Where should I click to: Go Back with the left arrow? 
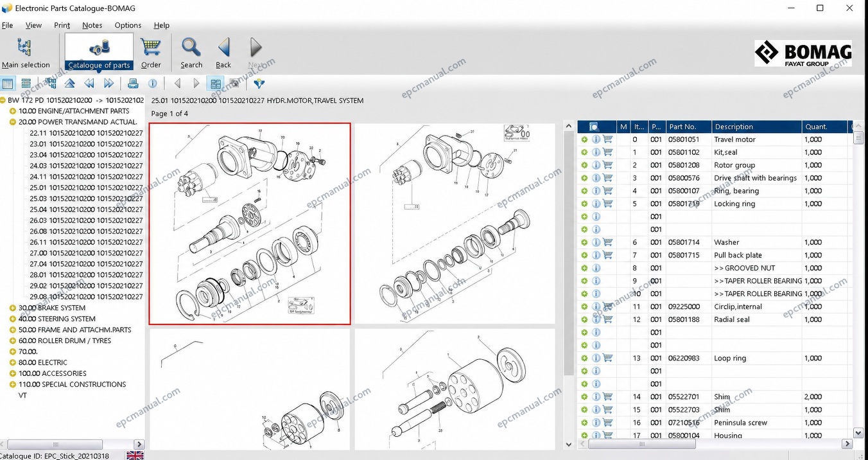[223, 53]
